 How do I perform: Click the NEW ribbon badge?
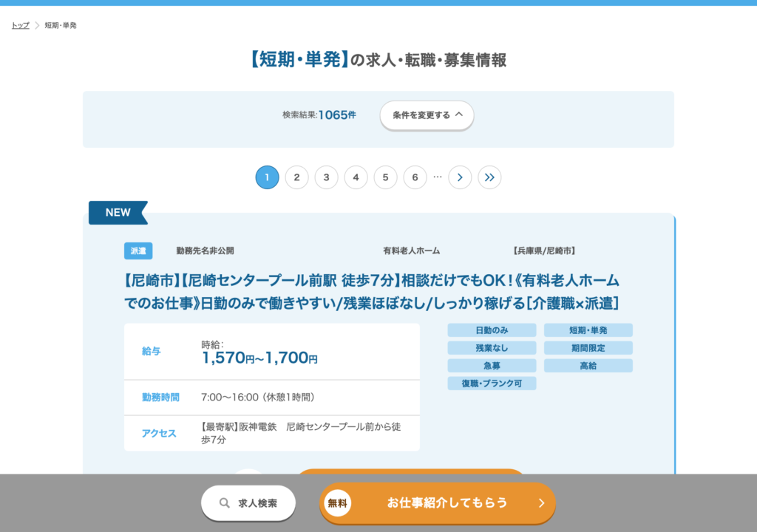[118, 212]
